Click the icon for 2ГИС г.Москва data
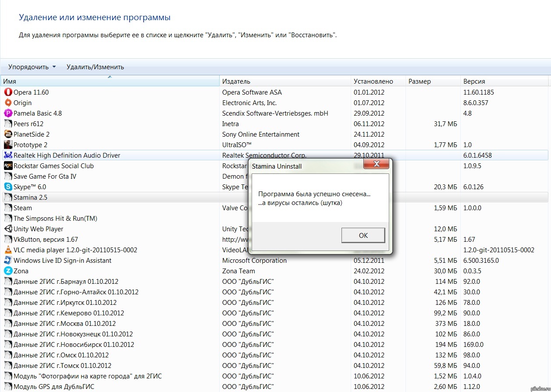 pos(8,323)
